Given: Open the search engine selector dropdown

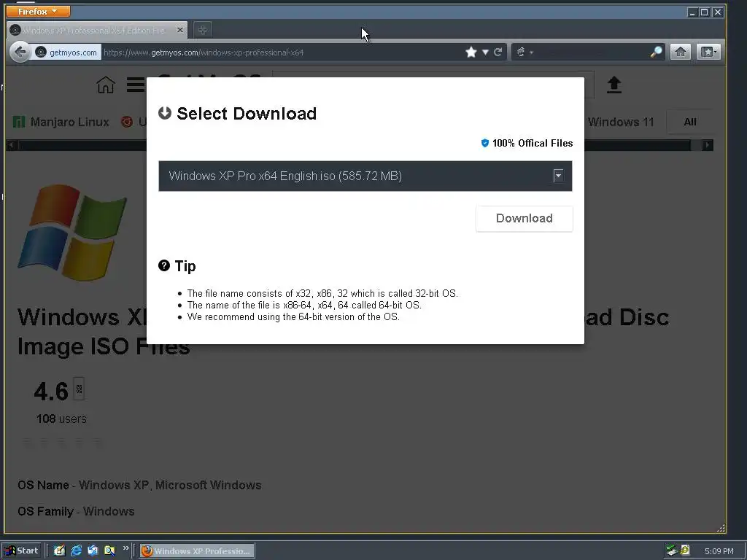Looking at the screenshot, I should [525, 52].
